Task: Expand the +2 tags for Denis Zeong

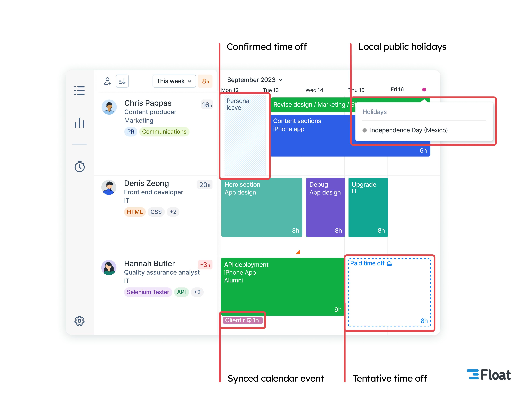Action: [x=173, y=212]
